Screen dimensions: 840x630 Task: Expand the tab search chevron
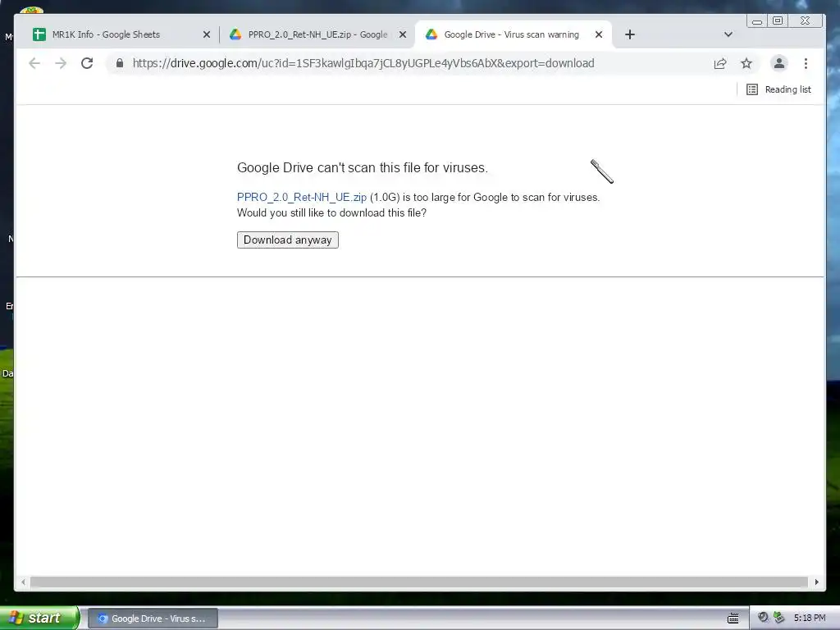click(x=728, y=34)
